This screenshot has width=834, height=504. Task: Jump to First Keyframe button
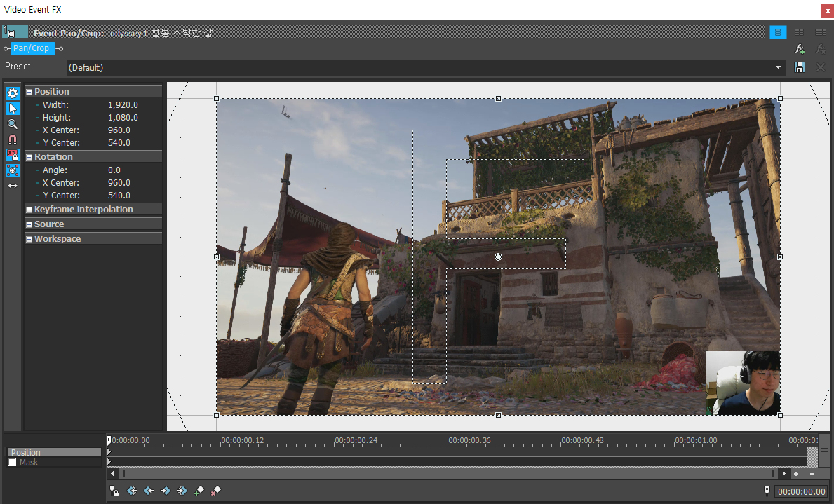pyautogui.click(x=132, y=491)
